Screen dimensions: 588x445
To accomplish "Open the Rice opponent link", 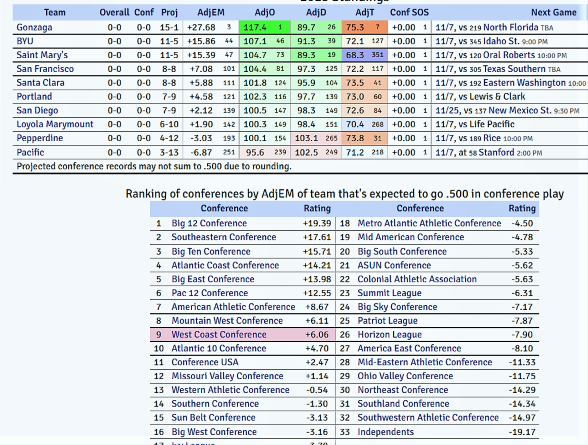I will pyautogui.click(x=492, y=138).
